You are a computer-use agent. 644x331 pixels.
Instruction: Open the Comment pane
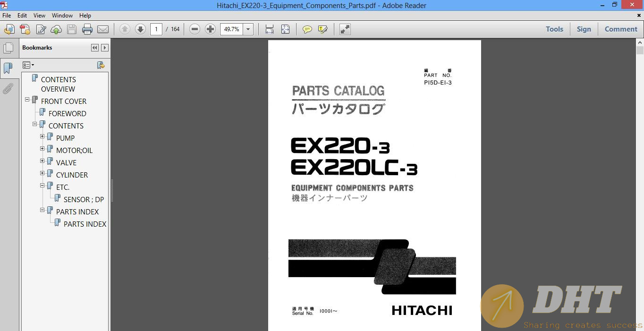click(x=621, y=29)
